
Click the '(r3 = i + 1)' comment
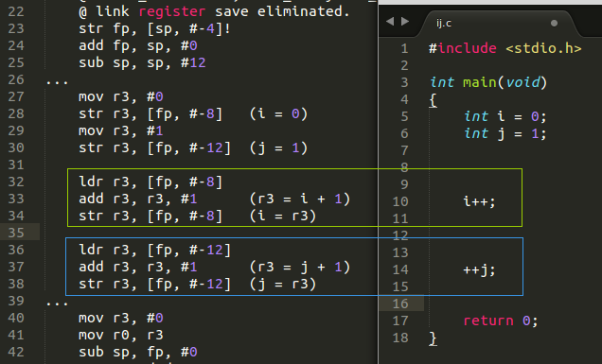[300, 199]
